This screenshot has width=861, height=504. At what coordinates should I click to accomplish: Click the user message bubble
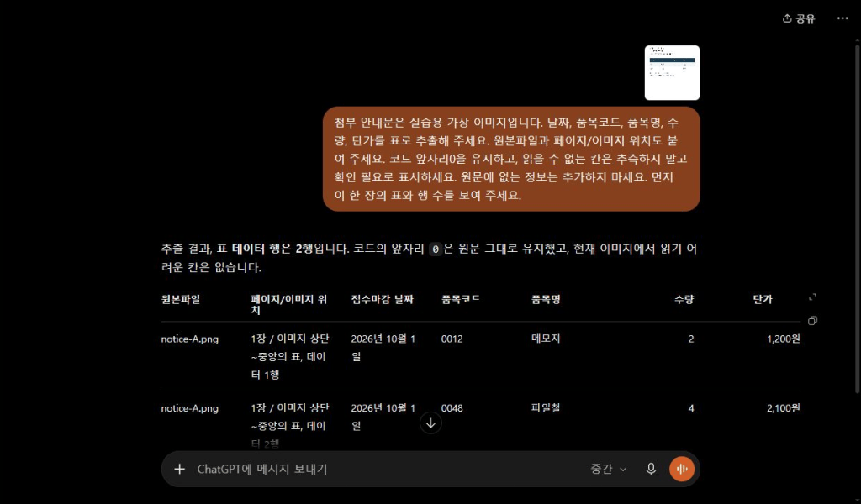pos(511,159)
